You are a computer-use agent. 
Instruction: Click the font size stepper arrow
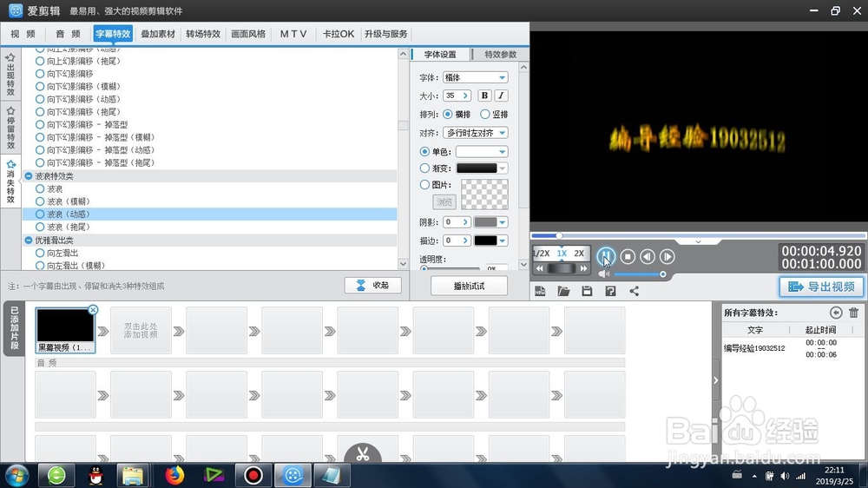pyautogui.click(x=465, y=96)
